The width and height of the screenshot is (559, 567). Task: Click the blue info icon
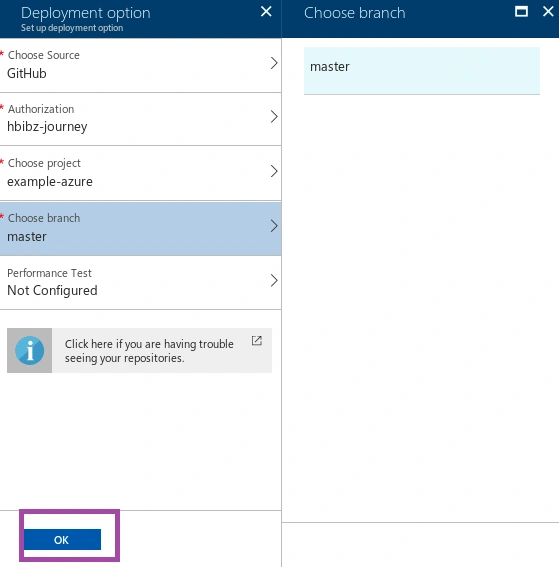point(30,350)
